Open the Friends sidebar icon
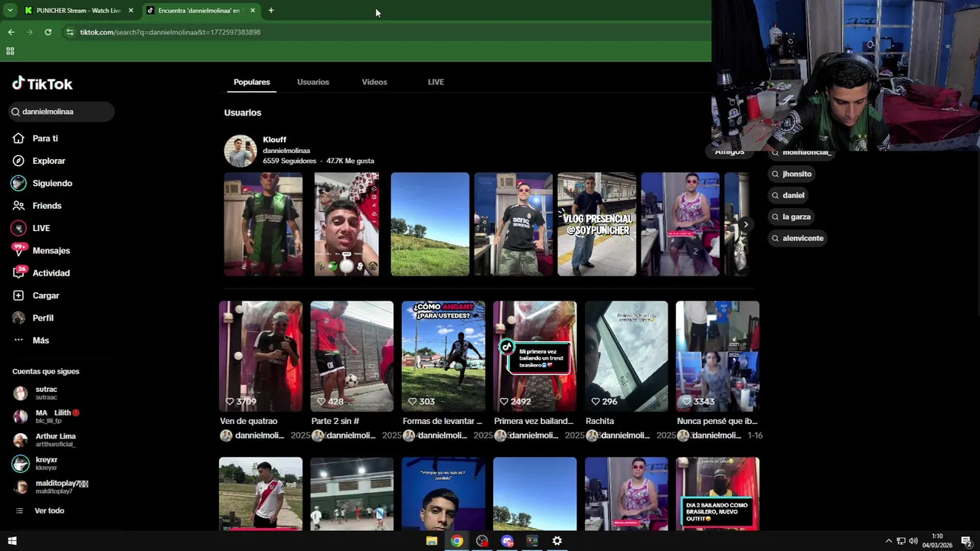This screenshot has height=551, width=980. coord(18,206)
